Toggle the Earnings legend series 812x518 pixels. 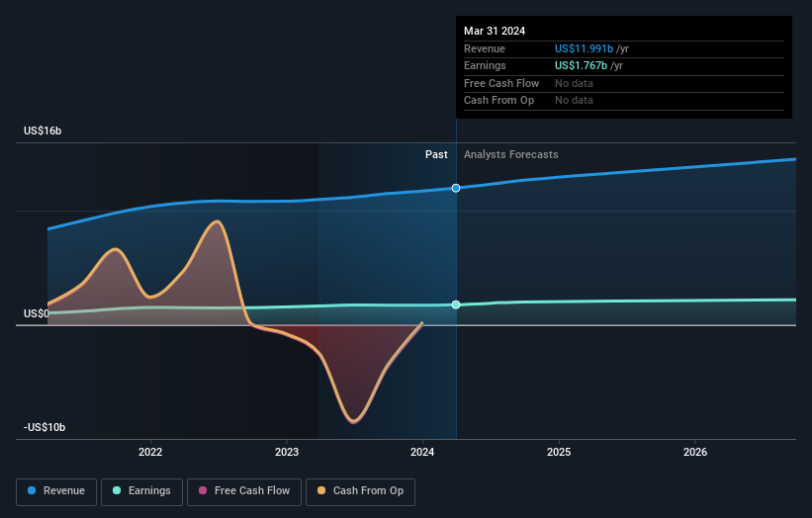(x=141, y=491)
